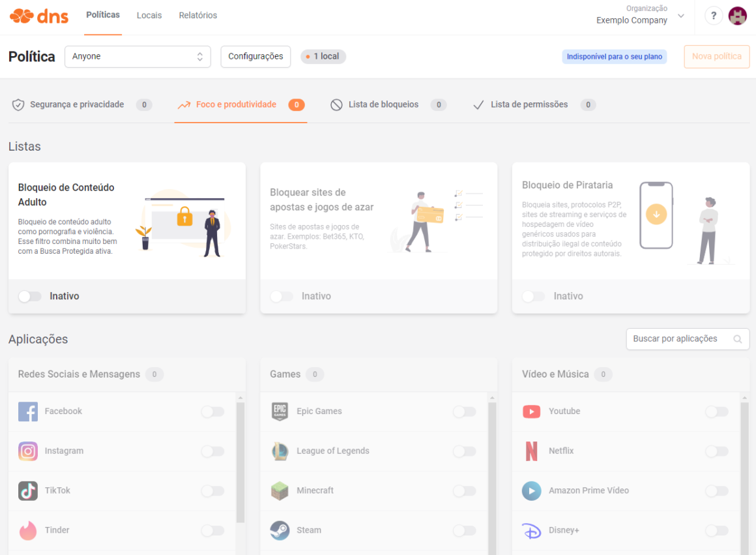Switch to Segurança e privacidade tab
Viewport: 756px width, 555px height.
tap(77, 105)
